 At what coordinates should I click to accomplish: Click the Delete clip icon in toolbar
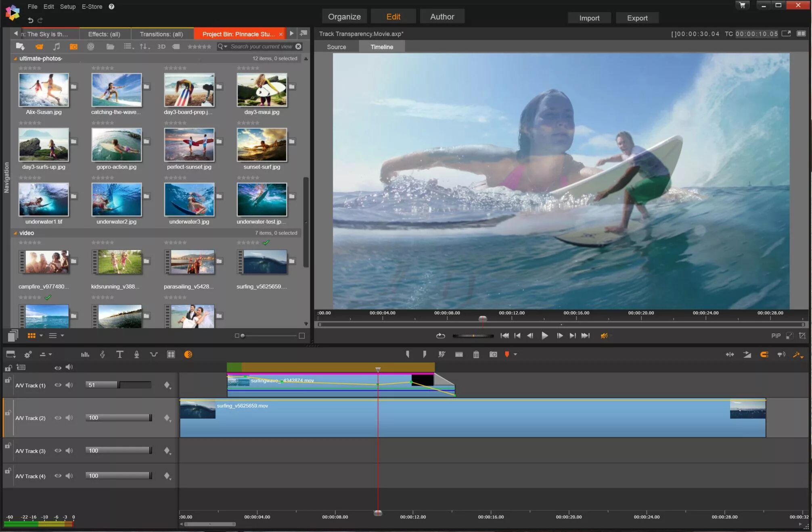click(476, 354)
